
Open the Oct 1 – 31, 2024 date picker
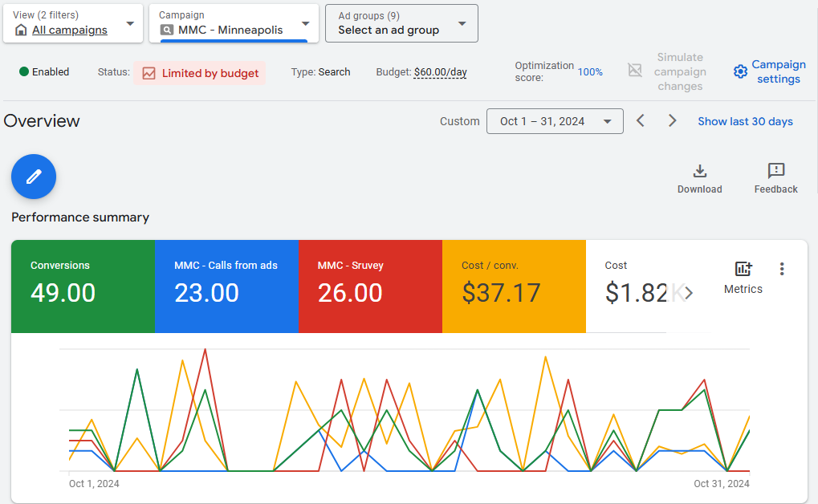[555, 121]
